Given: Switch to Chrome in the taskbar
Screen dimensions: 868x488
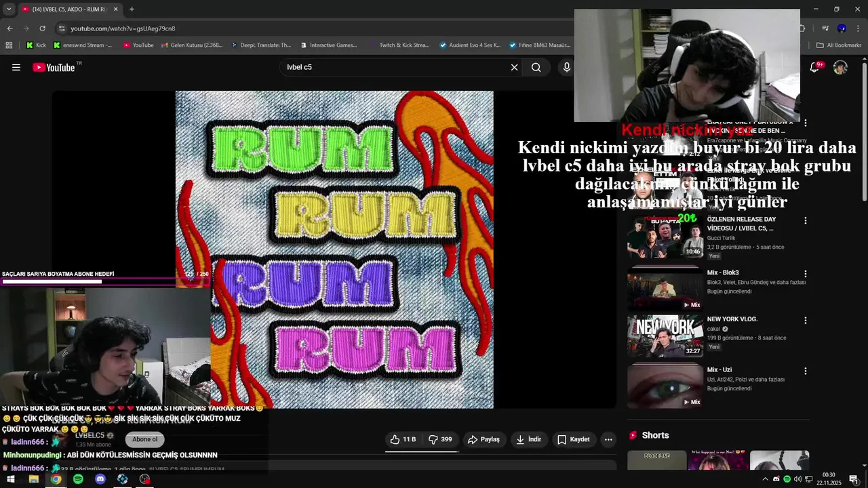Looking at the screenshot, I should point(56,479).
